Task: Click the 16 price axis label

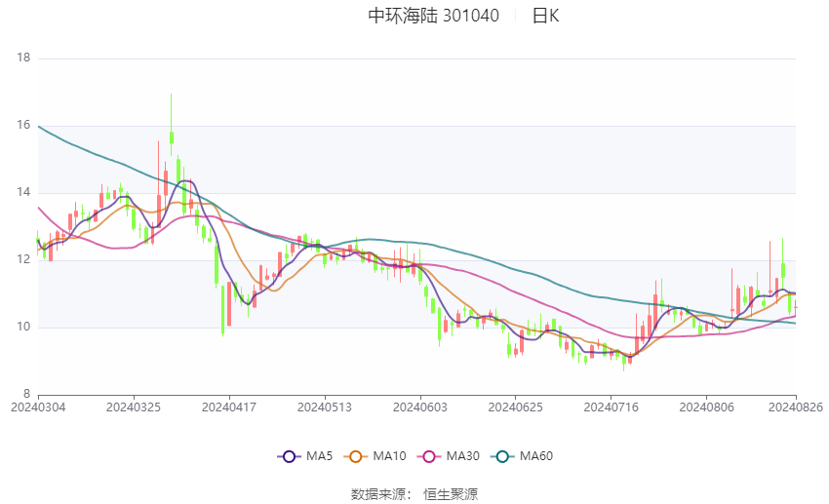Action: pos(23,125)
